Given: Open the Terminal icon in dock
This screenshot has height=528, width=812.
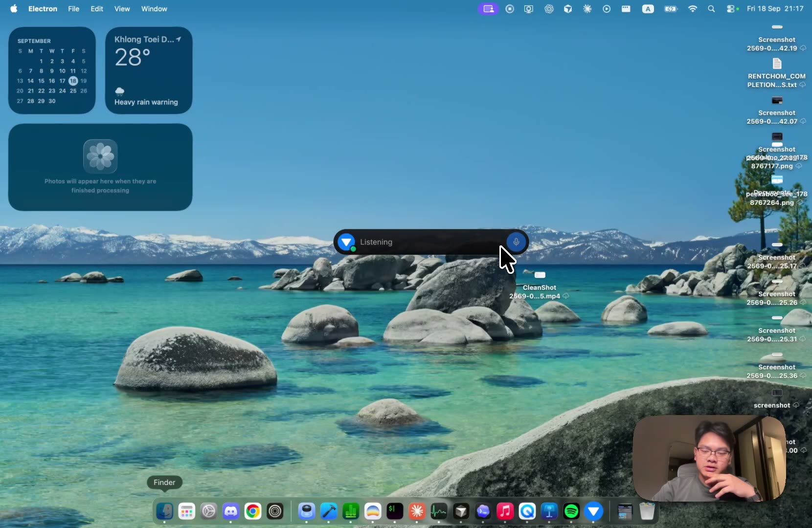Looking at the screenshot, I should click(x=395, y=511).
